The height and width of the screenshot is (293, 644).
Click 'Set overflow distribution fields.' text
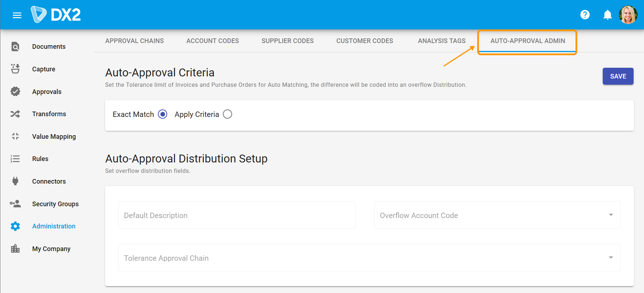tap(148, 171)
